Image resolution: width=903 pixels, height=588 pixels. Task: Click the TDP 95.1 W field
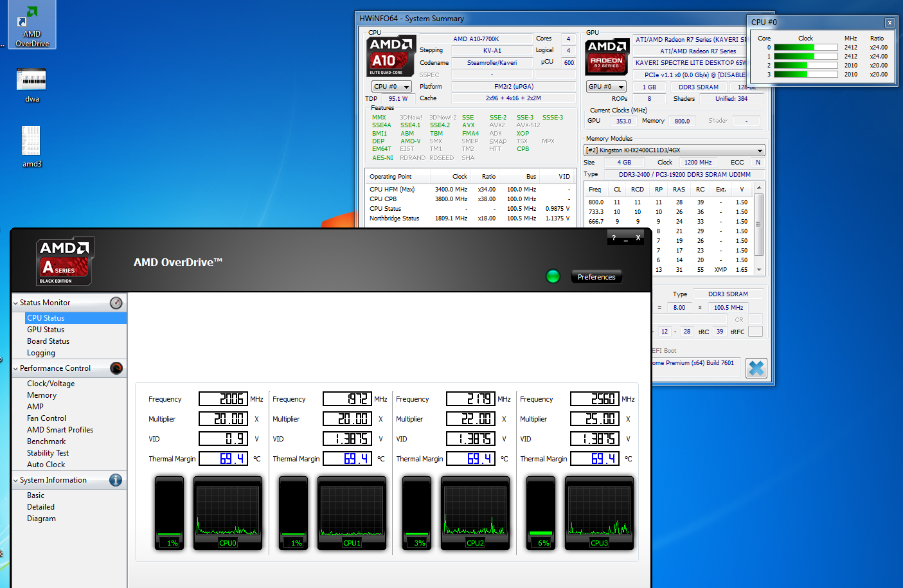pyautogui.click(x=398, y=99)
